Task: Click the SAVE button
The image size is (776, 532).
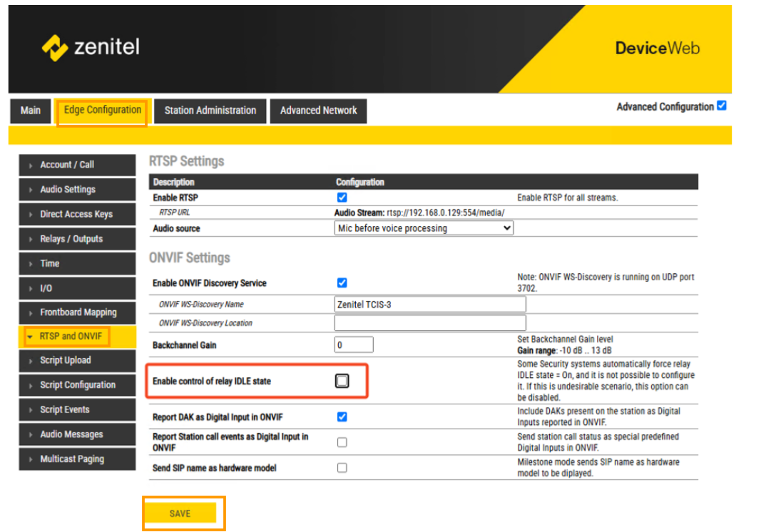Action: point(180,513)
